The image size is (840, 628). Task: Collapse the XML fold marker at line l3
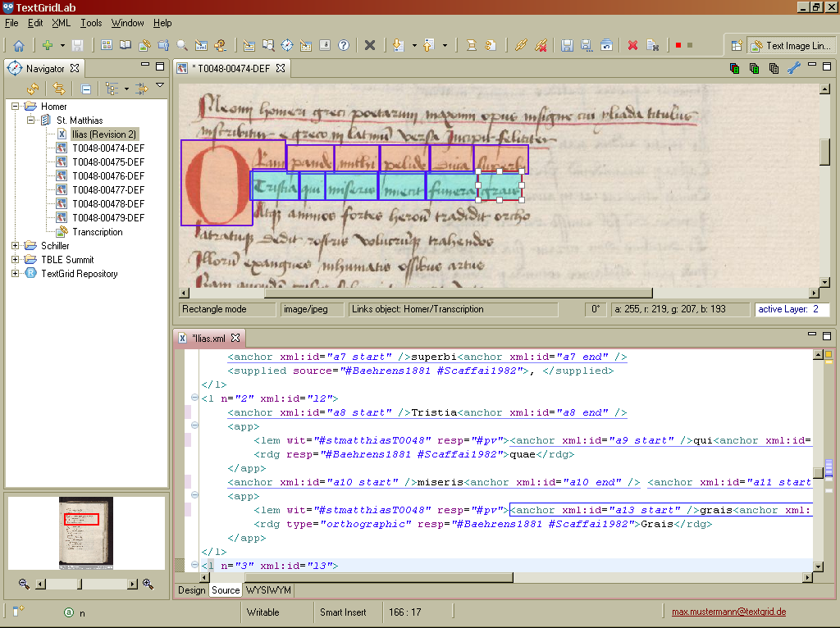tap(194, 566)
